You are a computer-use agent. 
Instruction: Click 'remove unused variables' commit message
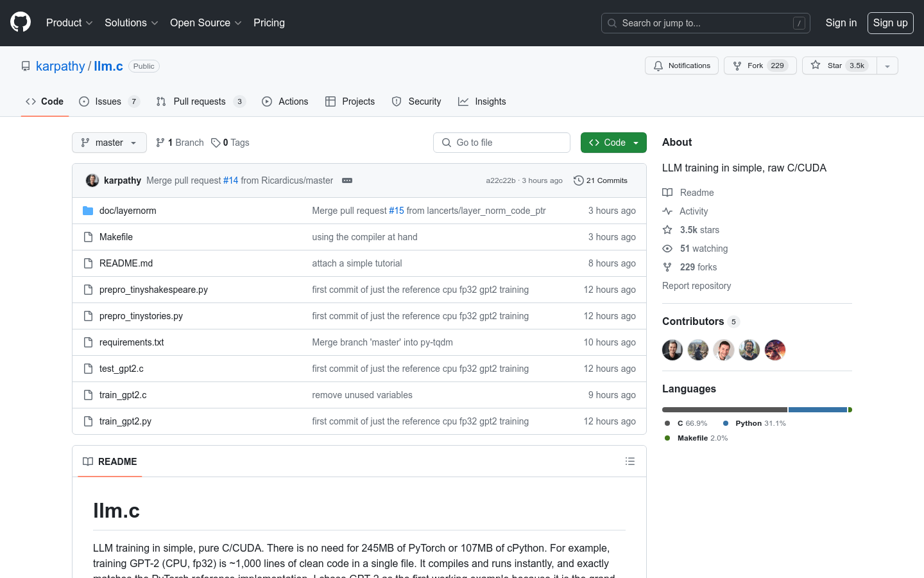coord(362,395)
